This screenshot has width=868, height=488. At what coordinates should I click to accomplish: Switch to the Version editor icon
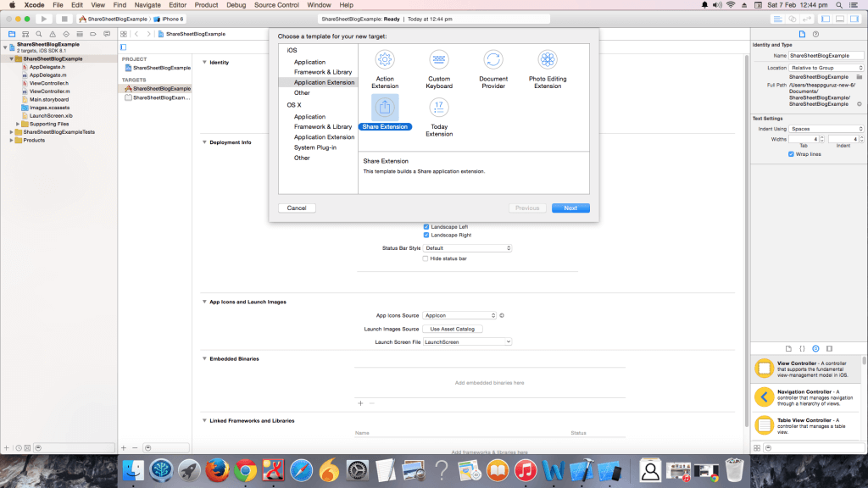point(807,19)
